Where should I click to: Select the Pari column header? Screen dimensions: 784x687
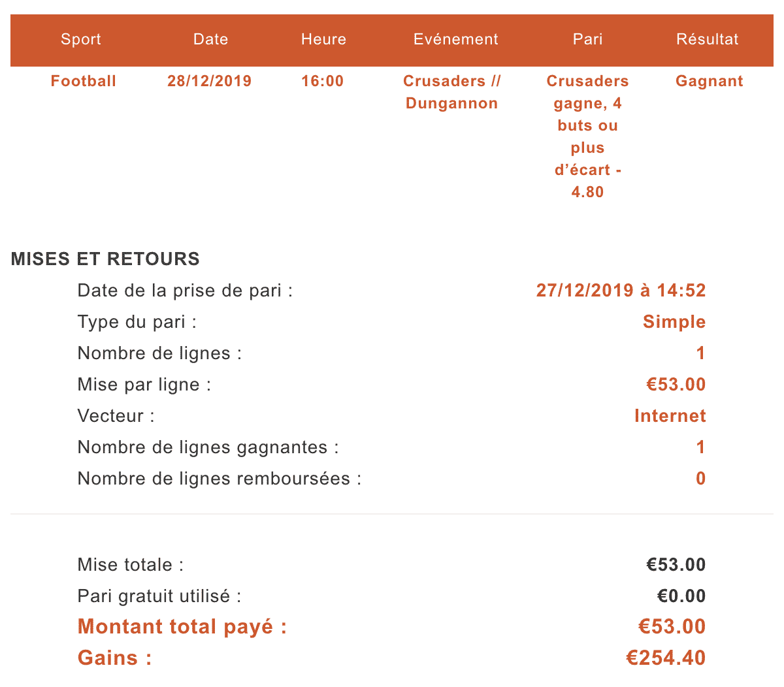click(587, 39)
